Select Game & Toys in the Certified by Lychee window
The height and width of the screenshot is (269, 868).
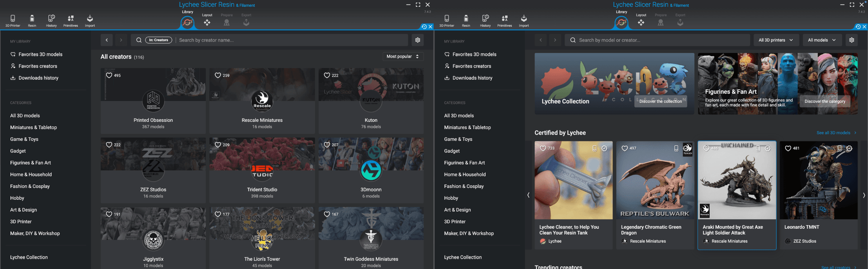[x=458, y=139]
